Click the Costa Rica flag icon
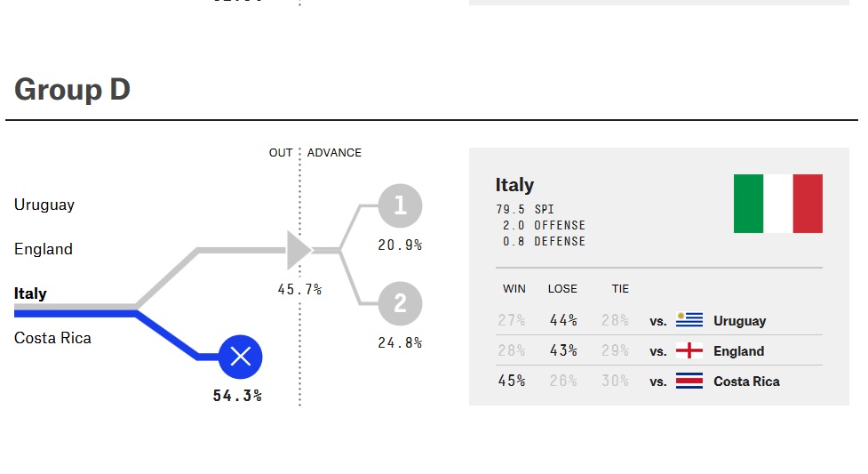 coord(689,381)
